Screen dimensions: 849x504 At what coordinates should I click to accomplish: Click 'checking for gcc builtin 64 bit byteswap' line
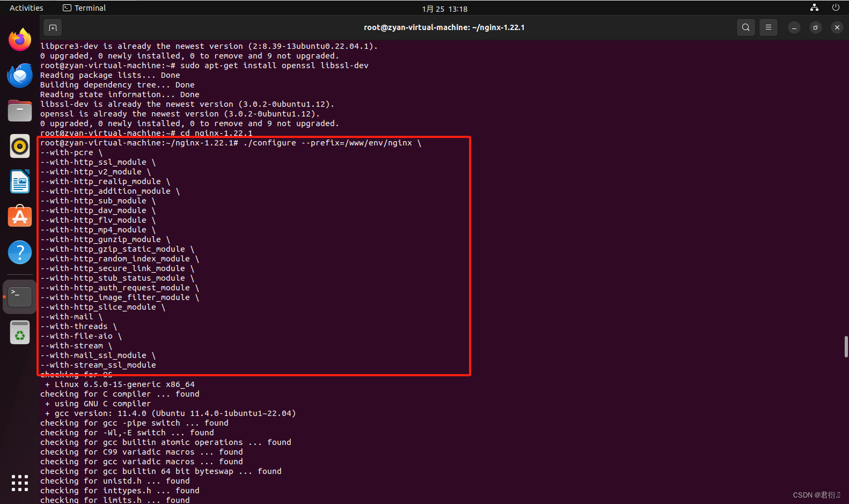click(x=161, y=471)
